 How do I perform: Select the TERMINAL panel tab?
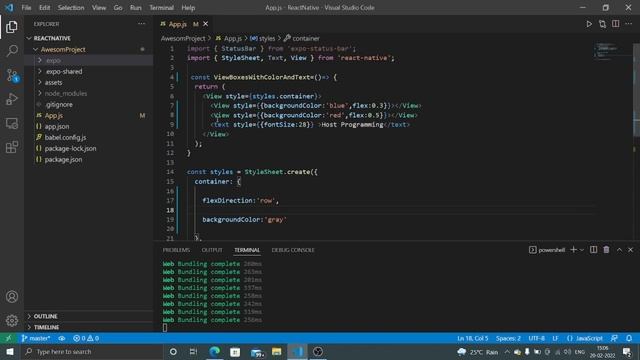(247, 250)
